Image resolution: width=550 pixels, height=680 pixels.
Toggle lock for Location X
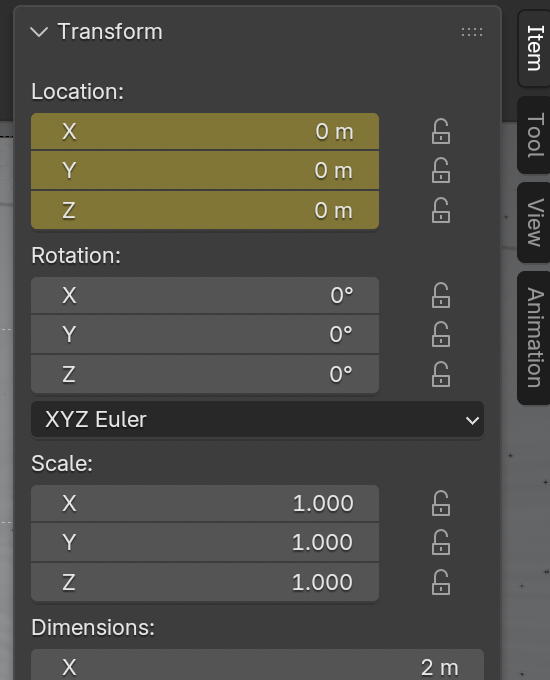[x=441, y=131]
